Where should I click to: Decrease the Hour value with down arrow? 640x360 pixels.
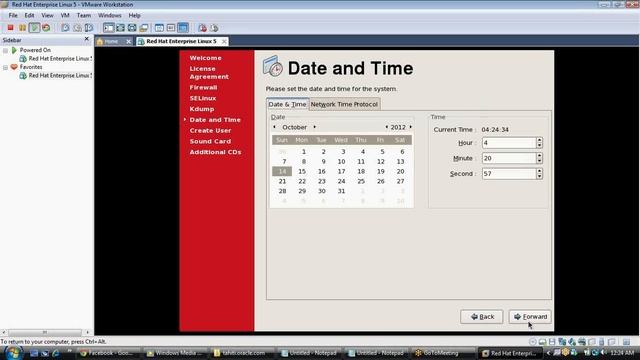point(539,145)
